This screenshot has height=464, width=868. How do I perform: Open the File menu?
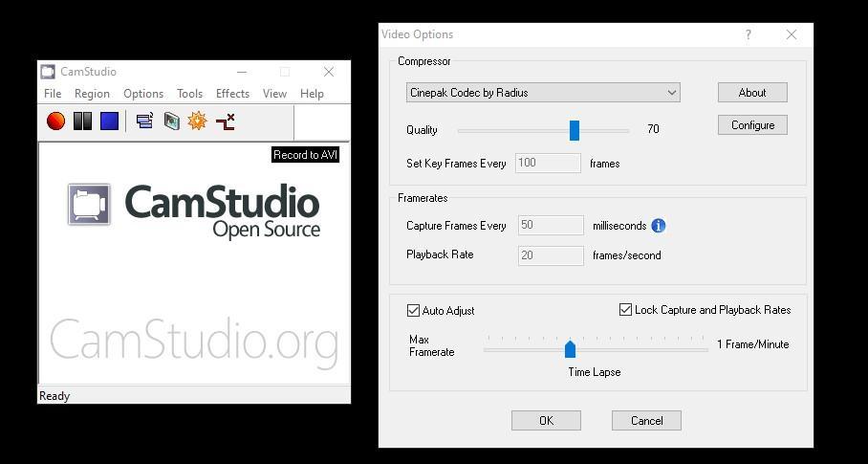tap(53, 94)
